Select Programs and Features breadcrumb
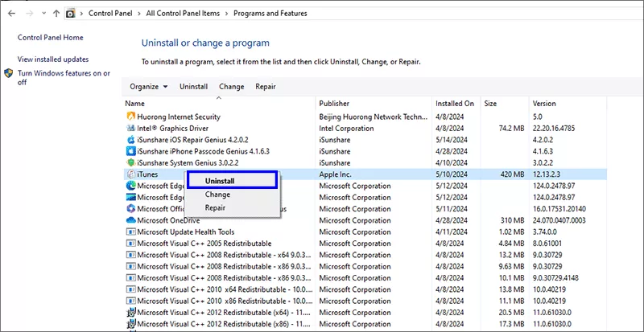 (x=270, y=13)
